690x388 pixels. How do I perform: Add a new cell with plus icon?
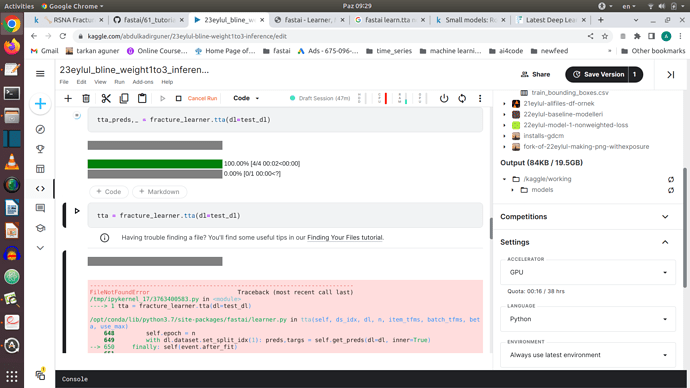coord(68,99)
